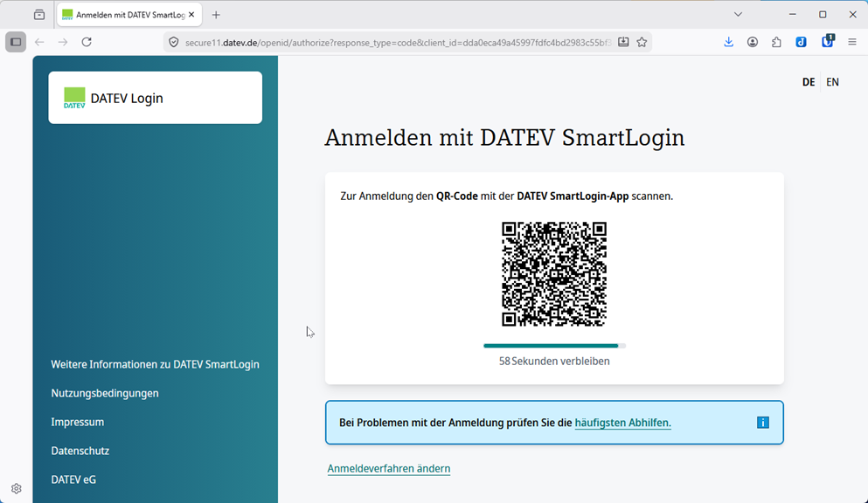Viewport: 868px width, 503px height.
Task: Open the häufigsten Abhilfen link
Action: [622, 423]
